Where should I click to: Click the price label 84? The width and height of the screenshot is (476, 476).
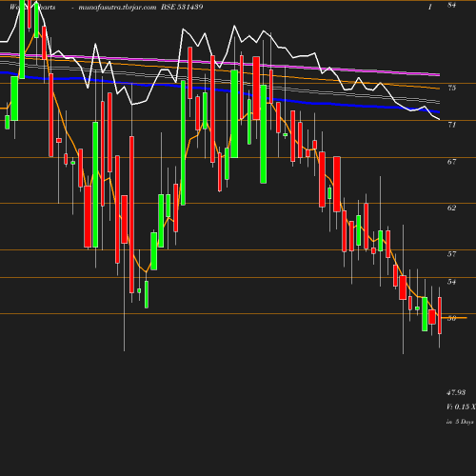pyautogui.click(x=451, y=5)
